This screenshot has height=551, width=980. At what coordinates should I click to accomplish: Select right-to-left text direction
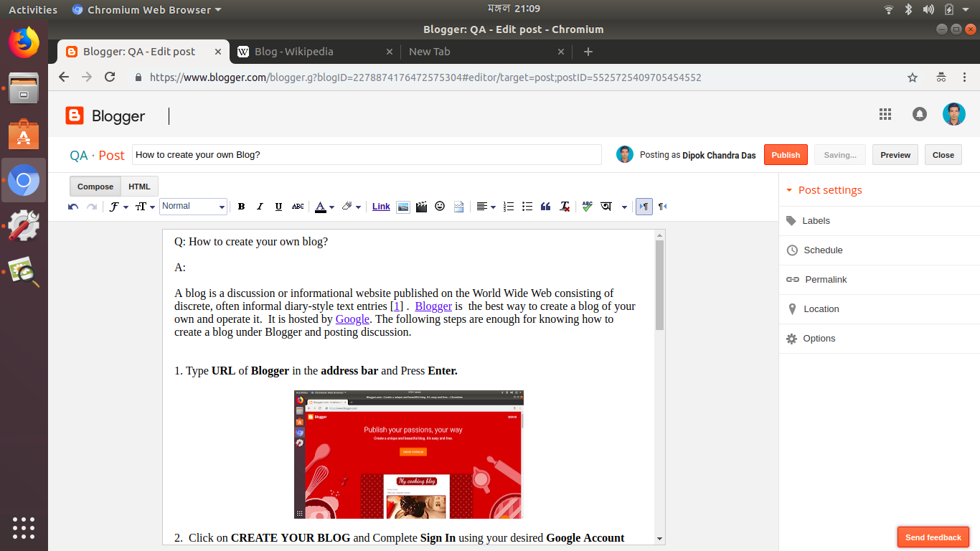click(x=662, y=207)
